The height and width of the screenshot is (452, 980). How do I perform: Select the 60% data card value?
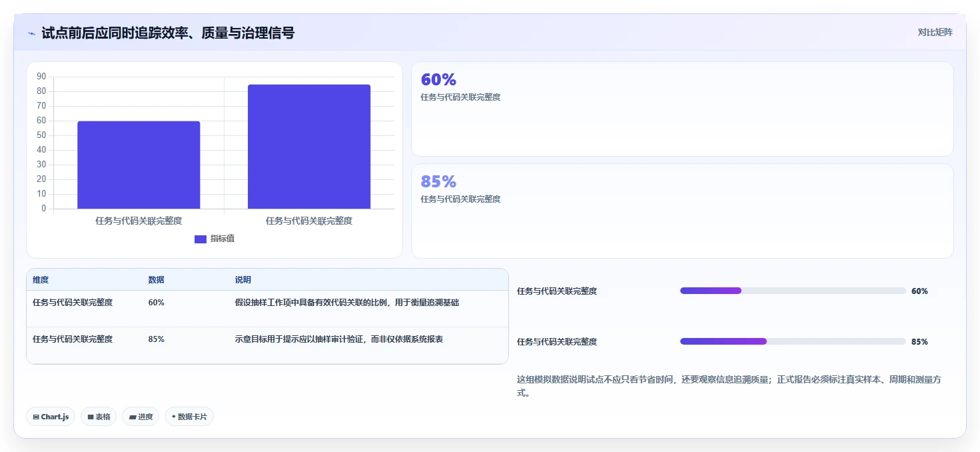click(438, 80)
